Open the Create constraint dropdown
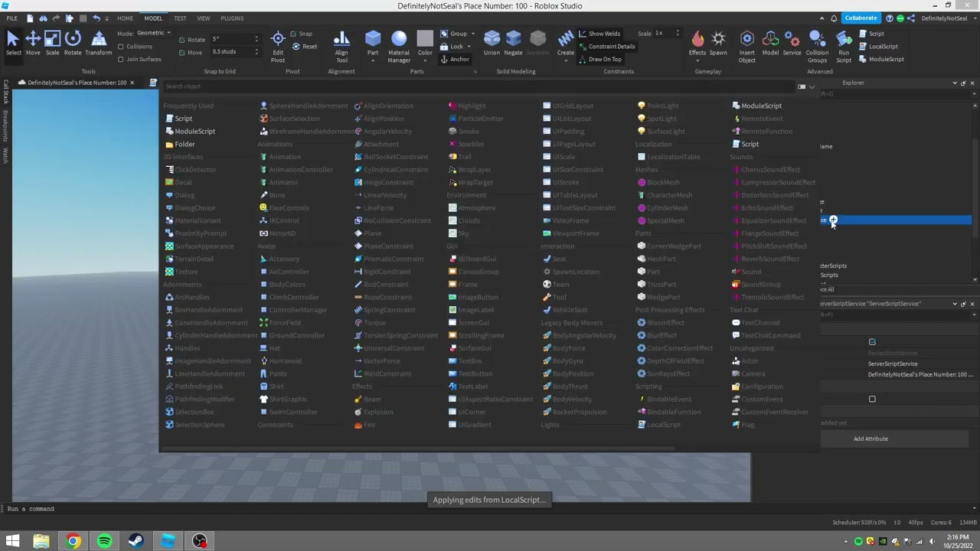The image size is (980, 551). coord(566,60)
